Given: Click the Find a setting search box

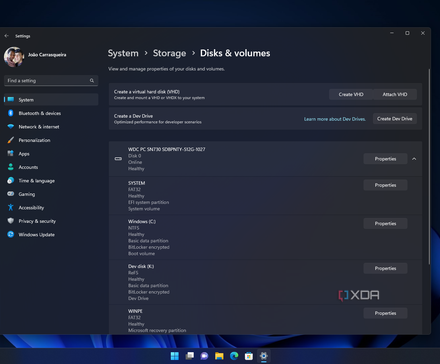Looking at the screenshot, I should coord(51,81).
